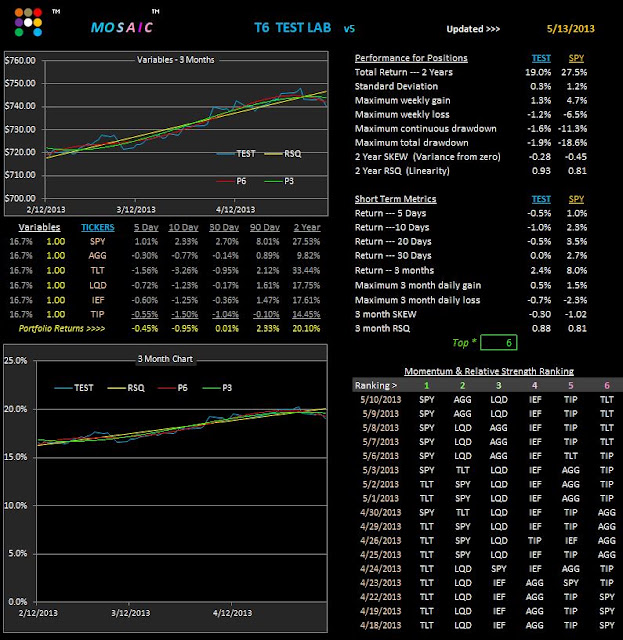Click the Portfolio Returns label

coord(62,329)
